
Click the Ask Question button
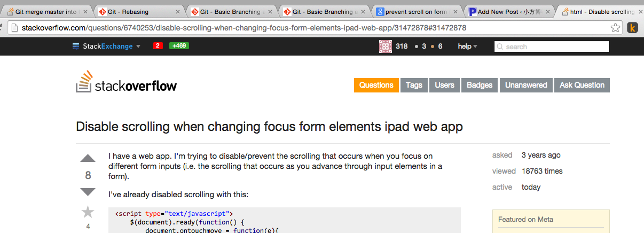[582, 85]
